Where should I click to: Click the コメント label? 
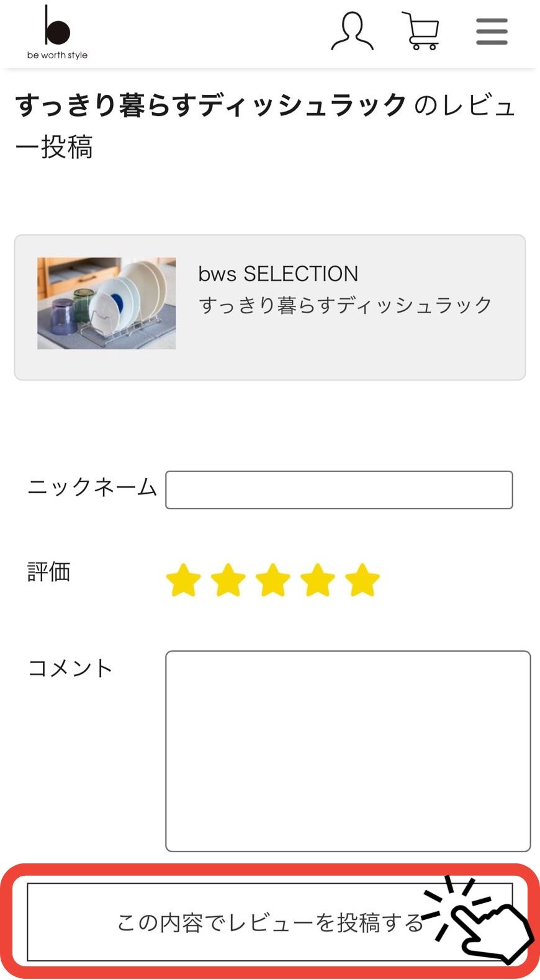[x=70, y=668]
